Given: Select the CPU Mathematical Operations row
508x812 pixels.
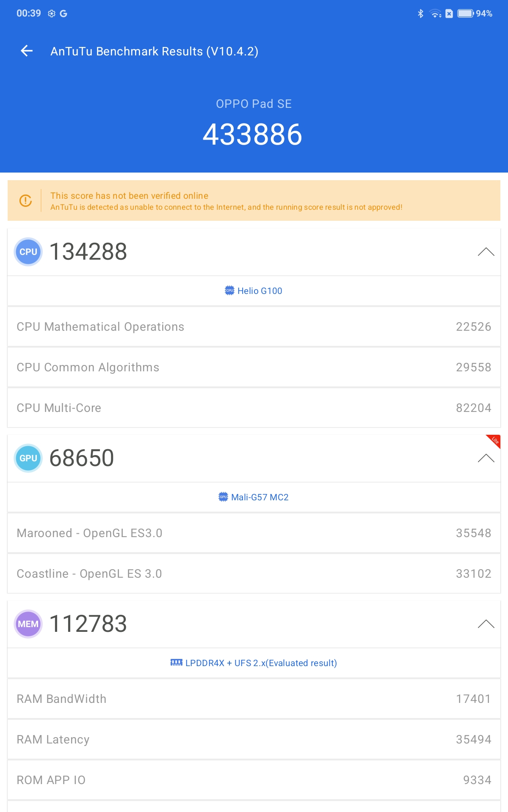Looking at the screenshot, I should pyautogui.click(x=254, y=327).
